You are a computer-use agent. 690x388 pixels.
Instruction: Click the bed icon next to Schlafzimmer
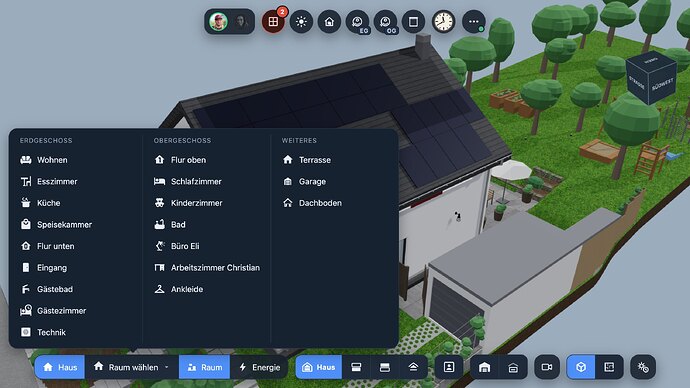point(159,181)
